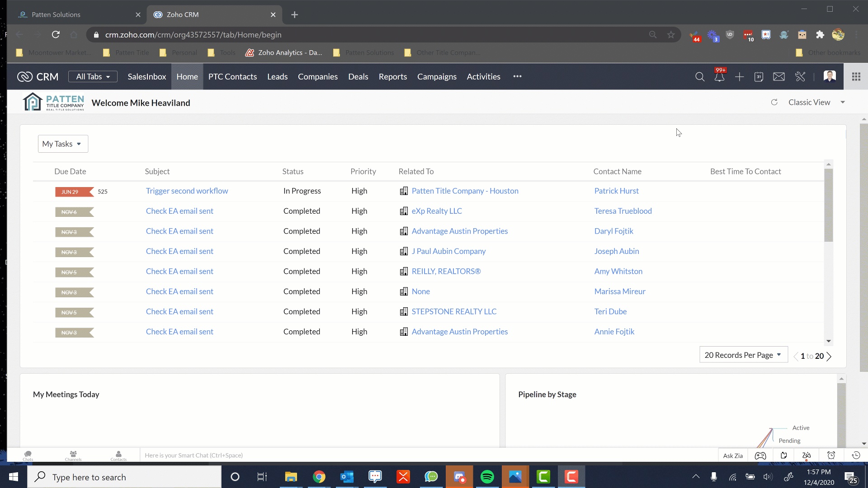Open the notifications bell showing 99+
This screenshot has height=488, width=868.
720,77
